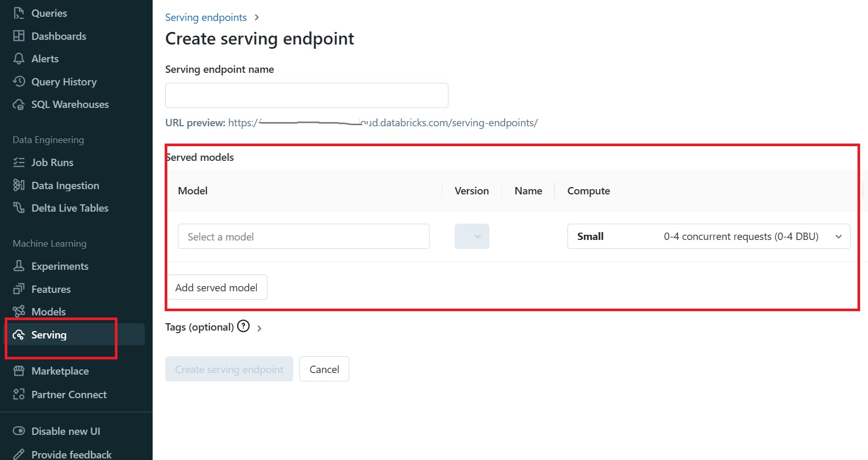868x460 pixels.
Task: Click the Tags help question-mark icon
Action: 243,326
